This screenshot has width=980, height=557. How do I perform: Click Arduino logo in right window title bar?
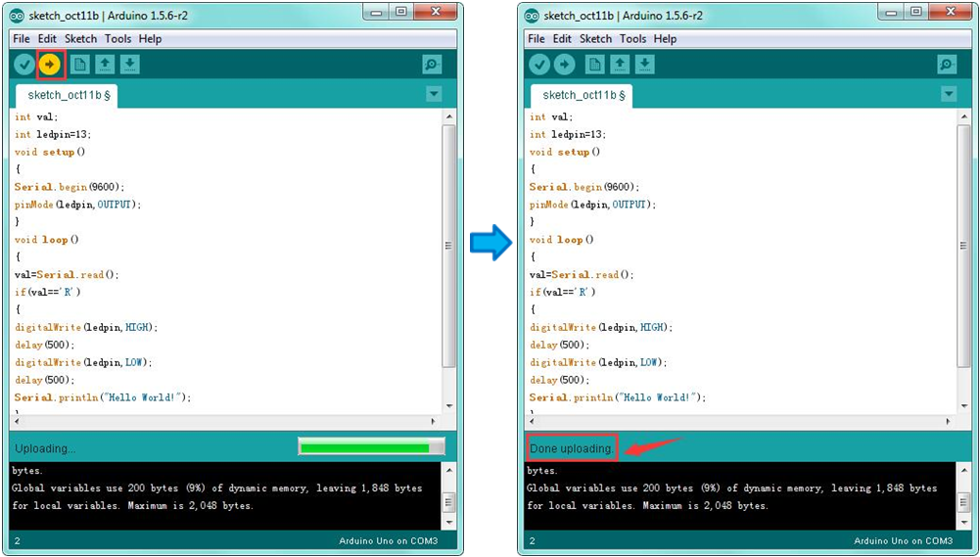coord(533,16)
